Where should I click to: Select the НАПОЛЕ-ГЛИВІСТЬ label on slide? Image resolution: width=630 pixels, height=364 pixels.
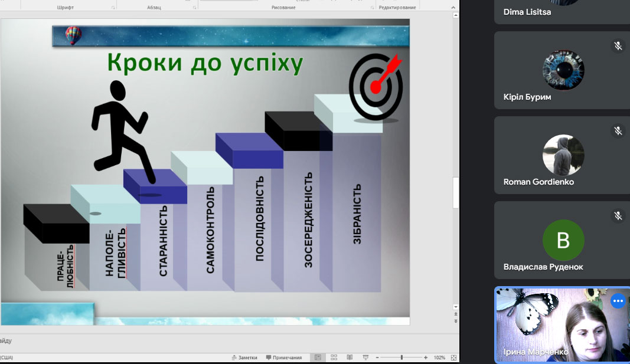[x=115, y=253]
